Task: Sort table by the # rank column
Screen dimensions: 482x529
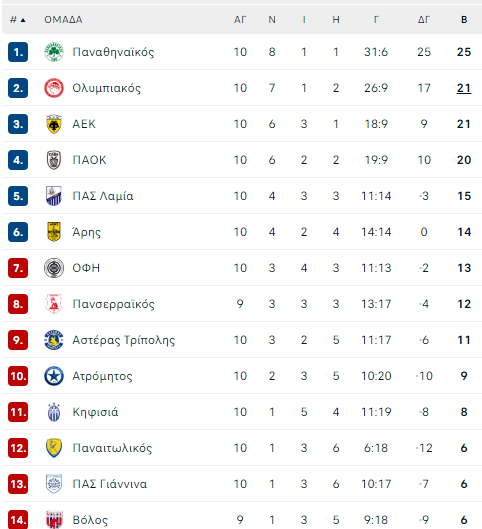Action: pyautogui.click(x=18, y=20)
